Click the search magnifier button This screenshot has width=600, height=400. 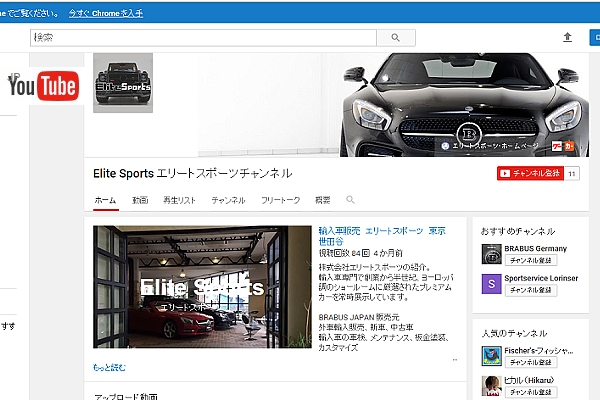[x=396, y=38]
